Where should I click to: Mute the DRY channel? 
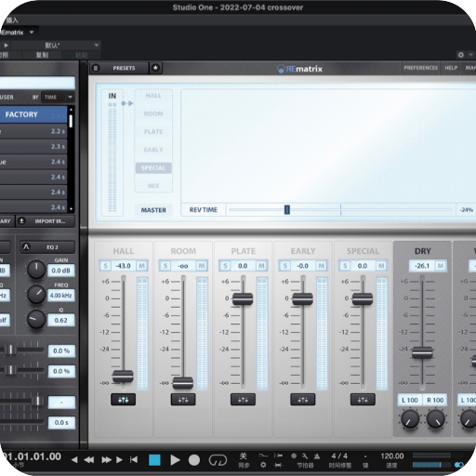point(441,266)
